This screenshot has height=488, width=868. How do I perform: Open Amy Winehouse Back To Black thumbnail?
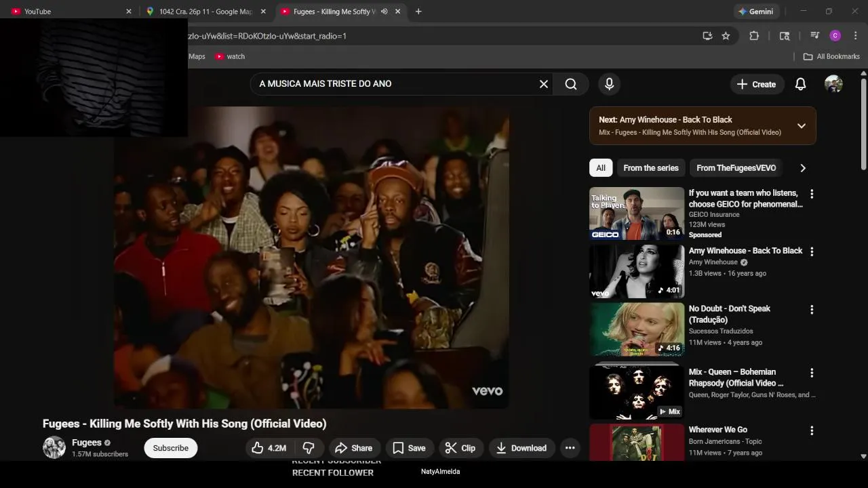637,271
